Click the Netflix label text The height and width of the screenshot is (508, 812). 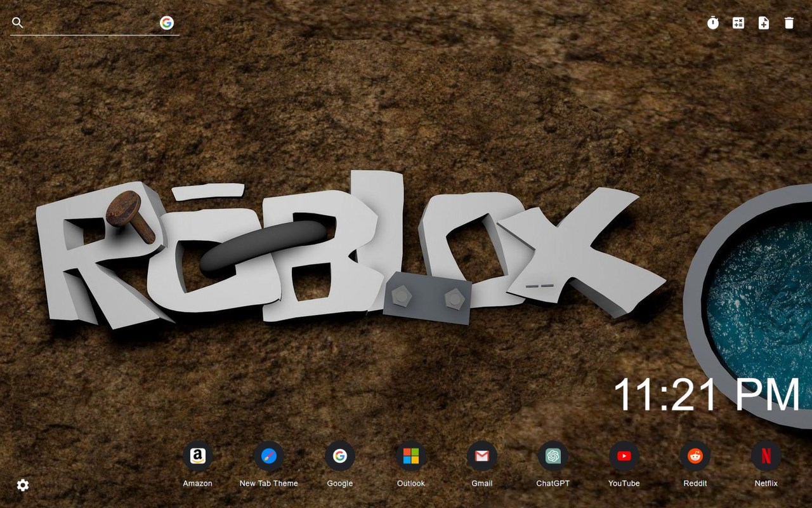(x=766, y=483)
